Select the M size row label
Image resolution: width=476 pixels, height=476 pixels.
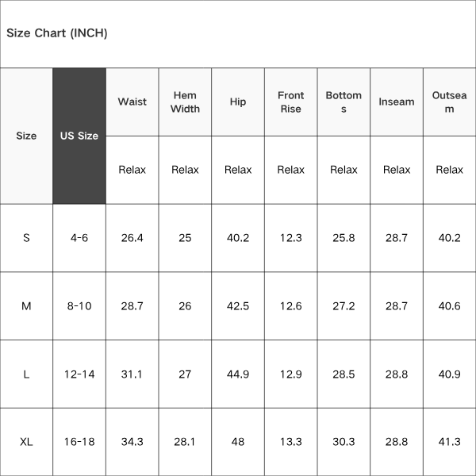point(26,306)
